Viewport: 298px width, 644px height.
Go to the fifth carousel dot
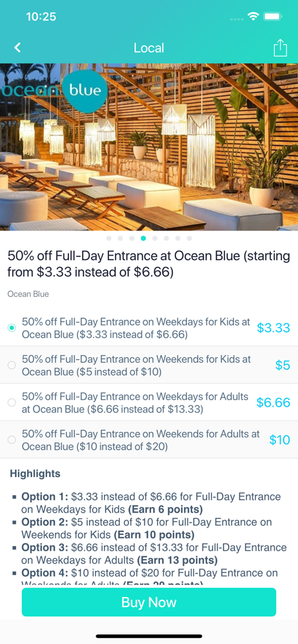point(155,238)
